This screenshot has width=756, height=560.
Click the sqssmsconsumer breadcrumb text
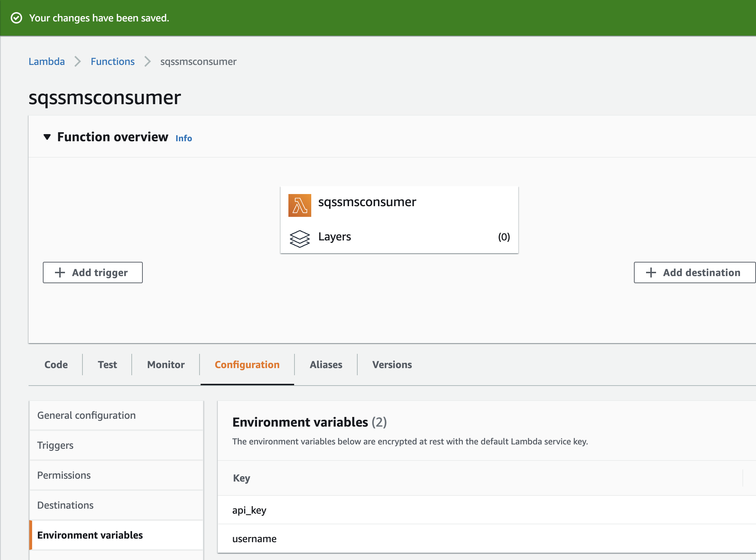(198, 61)
